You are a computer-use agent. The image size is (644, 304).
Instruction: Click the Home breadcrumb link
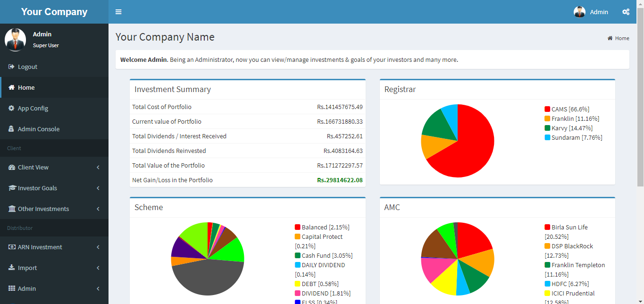pyautogui.click(x=622, y=38)
